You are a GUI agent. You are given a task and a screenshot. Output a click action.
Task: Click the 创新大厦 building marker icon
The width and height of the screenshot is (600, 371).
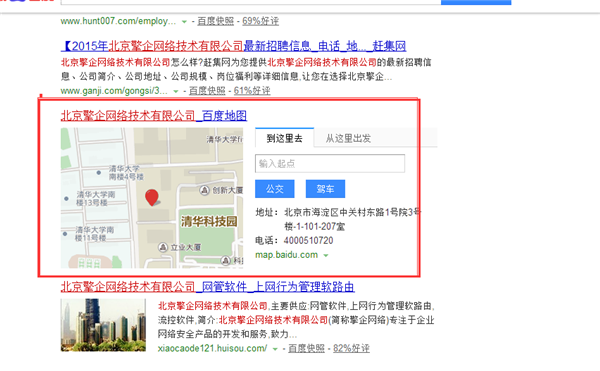205,190
